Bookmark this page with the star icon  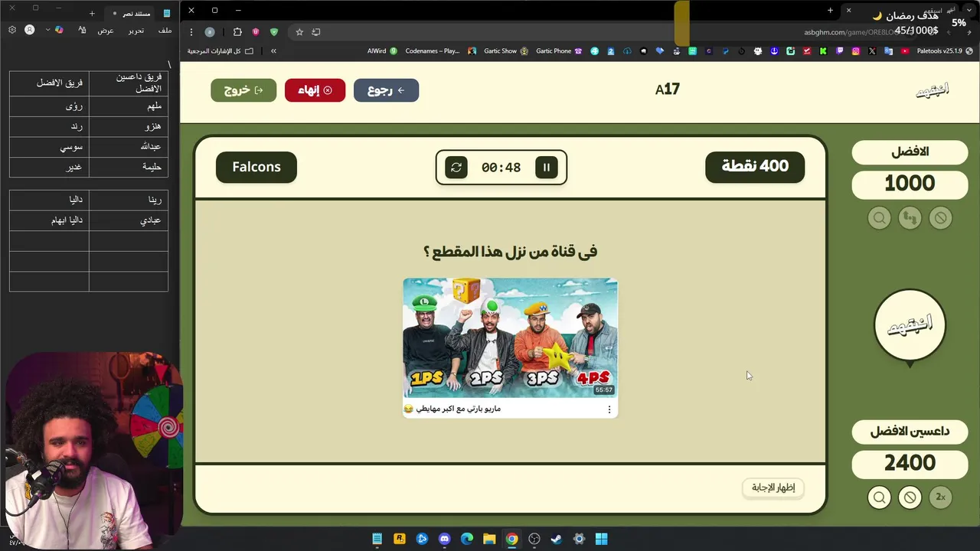(x=299, y=32)
